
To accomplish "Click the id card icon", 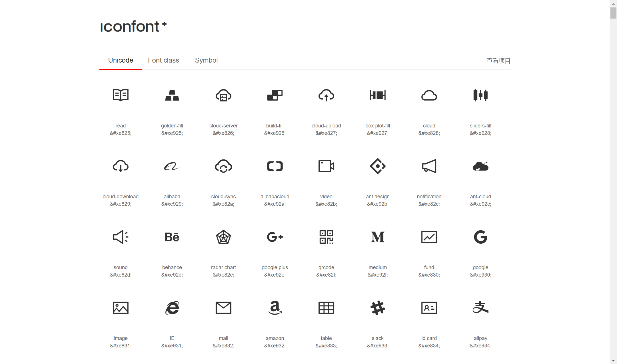I will [x=429, y=308].
